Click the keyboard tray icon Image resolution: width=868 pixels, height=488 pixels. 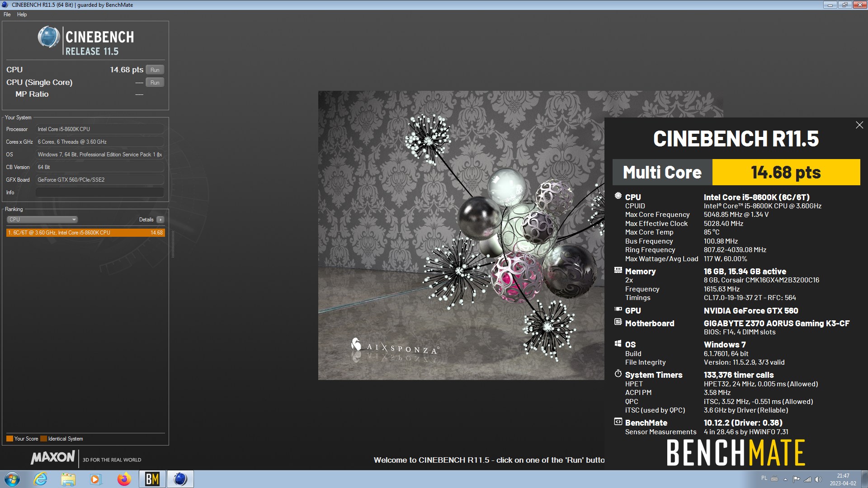(x=774, y=479)
